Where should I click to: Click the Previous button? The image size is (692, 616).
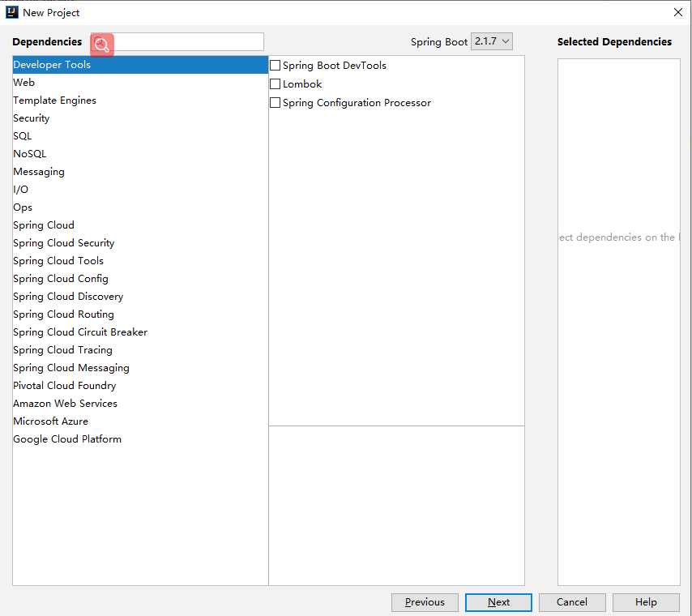point(425,602)
